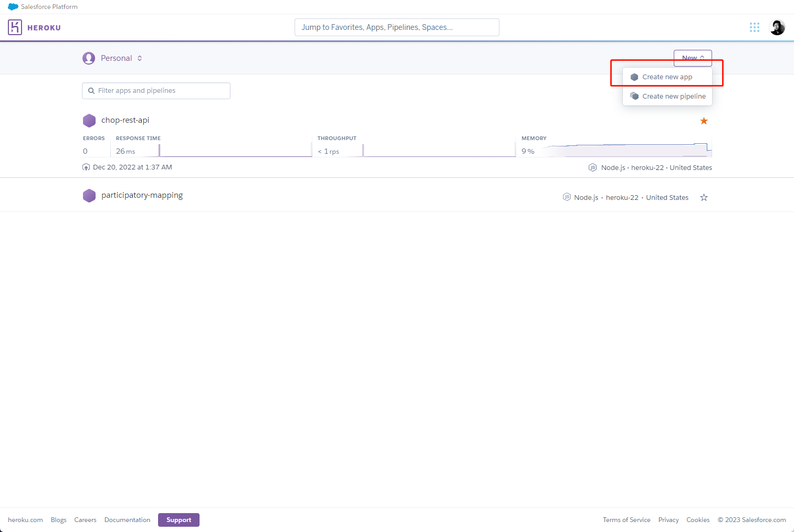Viewport: 794px width, 532px height.
Task: Click the Salesforce Platform label
Action: point(49,7)
